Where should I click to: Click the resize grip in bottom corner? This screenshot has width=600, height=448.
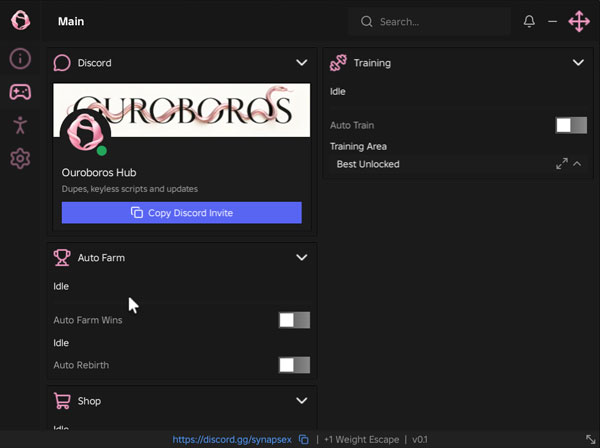(x=590, y=439)
